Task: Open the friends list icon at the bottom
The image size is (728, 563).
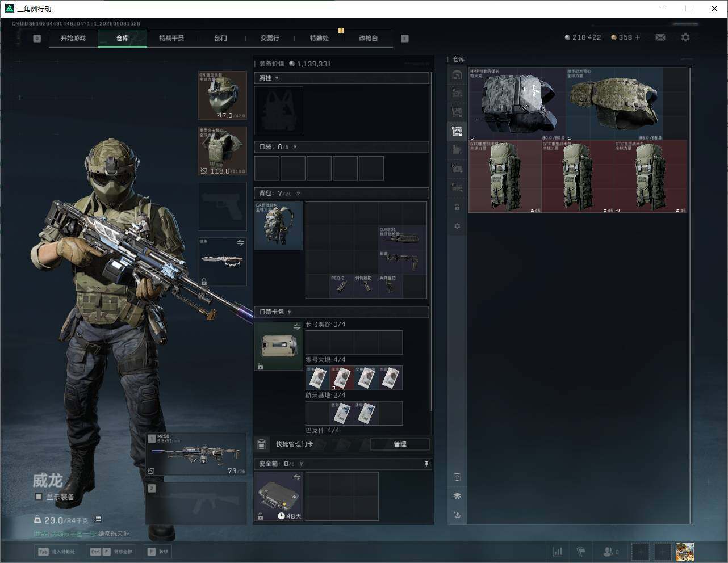Action: tap(610, 552)
